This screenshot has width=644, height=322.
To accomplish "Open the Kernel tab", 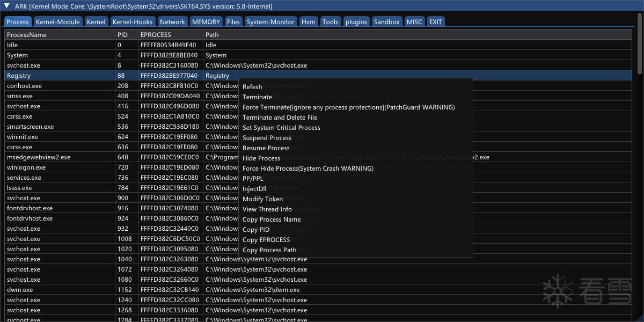I will [96, 21].
